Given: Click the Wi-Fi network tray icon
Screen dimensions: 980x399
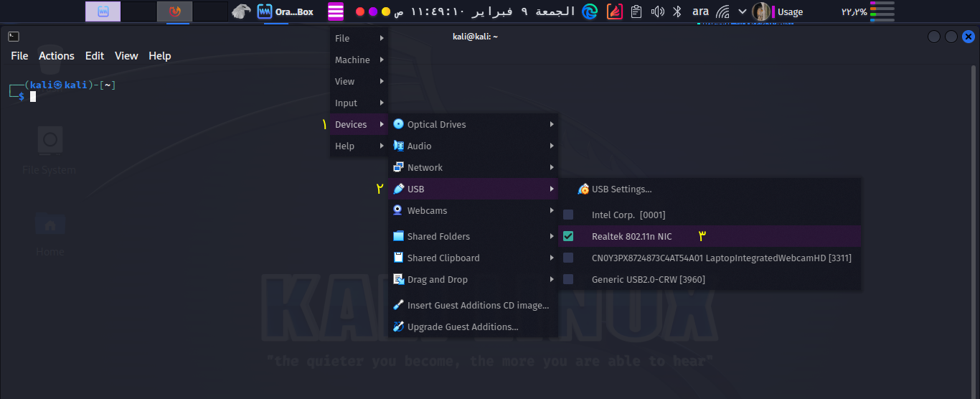Looking at the screenshot, I should coord(723,11).
